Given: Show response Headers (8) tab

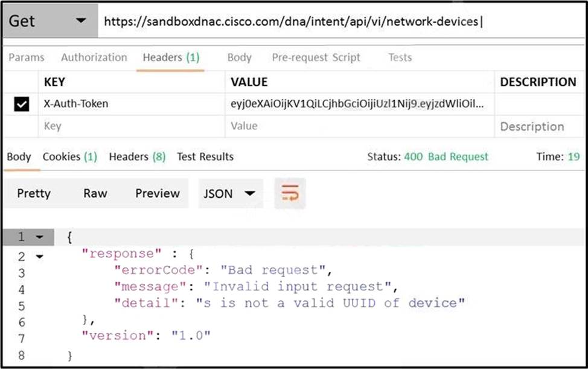Looking at the screenshot, I should [x=137, y=157].
